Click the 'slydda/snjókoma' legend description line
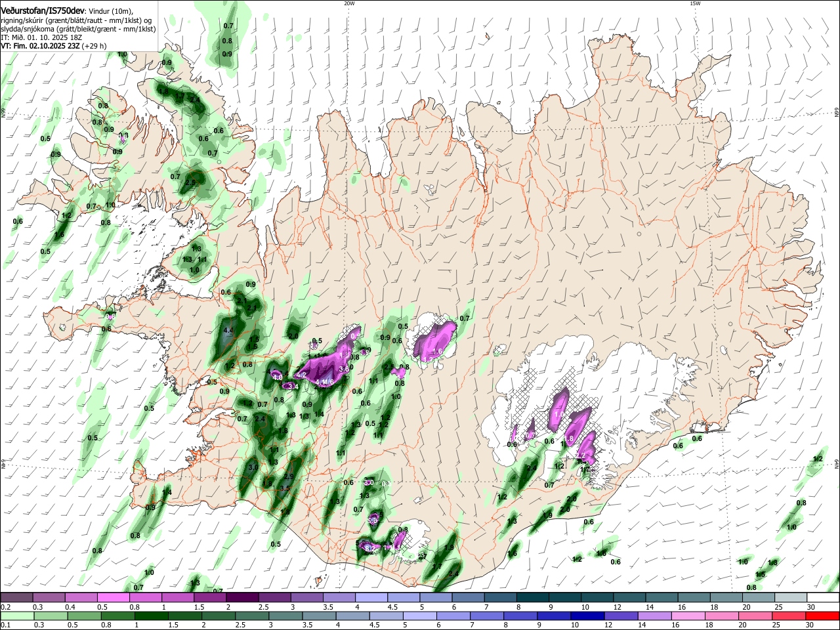Image resolution: width=840 pixels, height=630 pixels. [x=78, y=29]
